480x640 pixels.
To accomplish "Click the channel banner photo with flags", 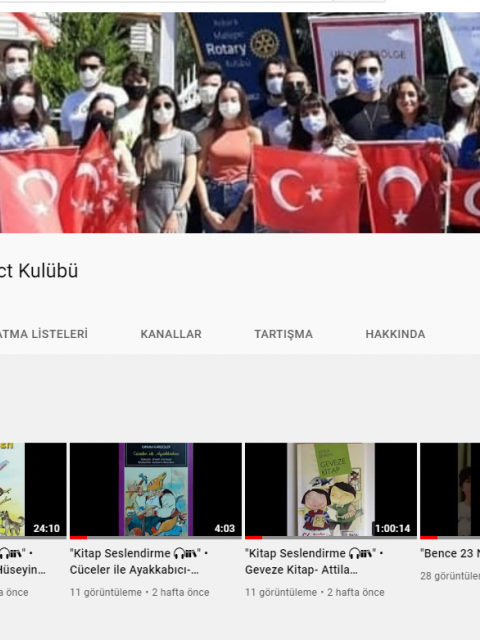I will pyautogui.click(x=240, y=122).
